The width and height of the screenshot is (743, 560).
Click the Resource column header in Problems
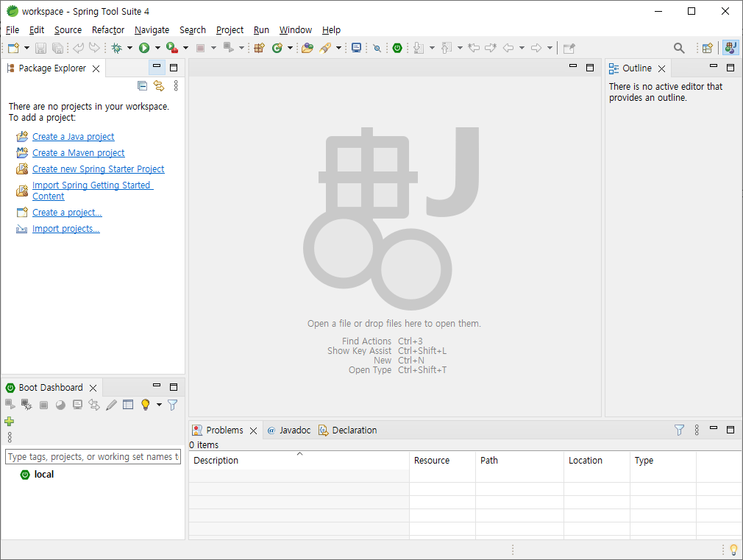pos(442,461)
